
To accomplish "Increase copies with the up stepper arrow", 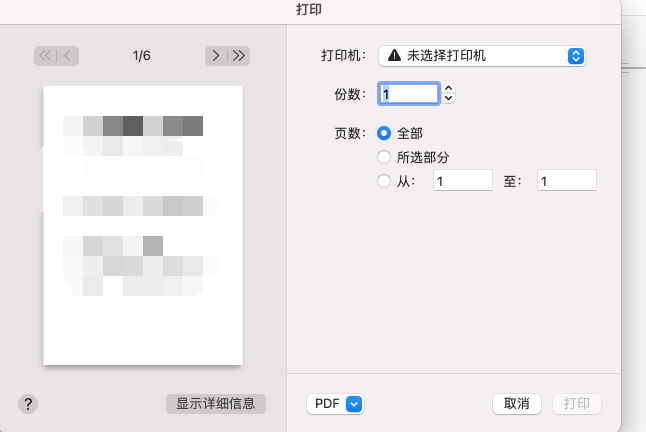I will (x=449, y=89).
